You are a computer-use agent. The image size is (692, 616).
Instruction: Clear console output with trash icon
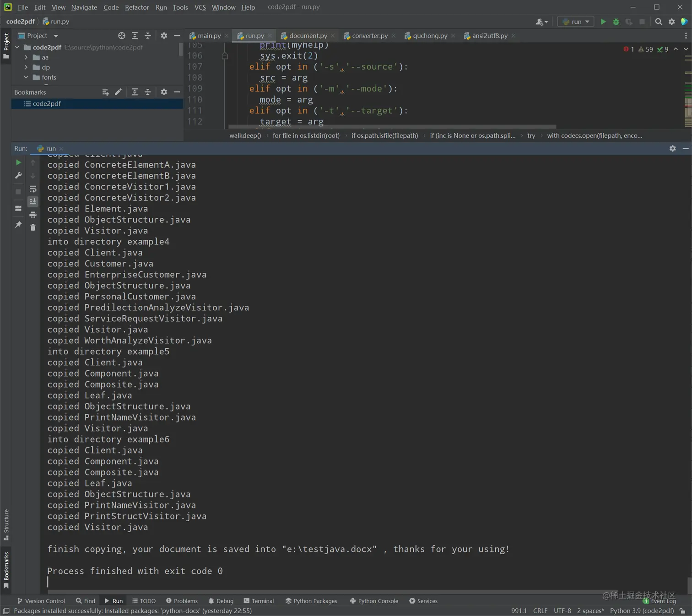pos(33,227)
